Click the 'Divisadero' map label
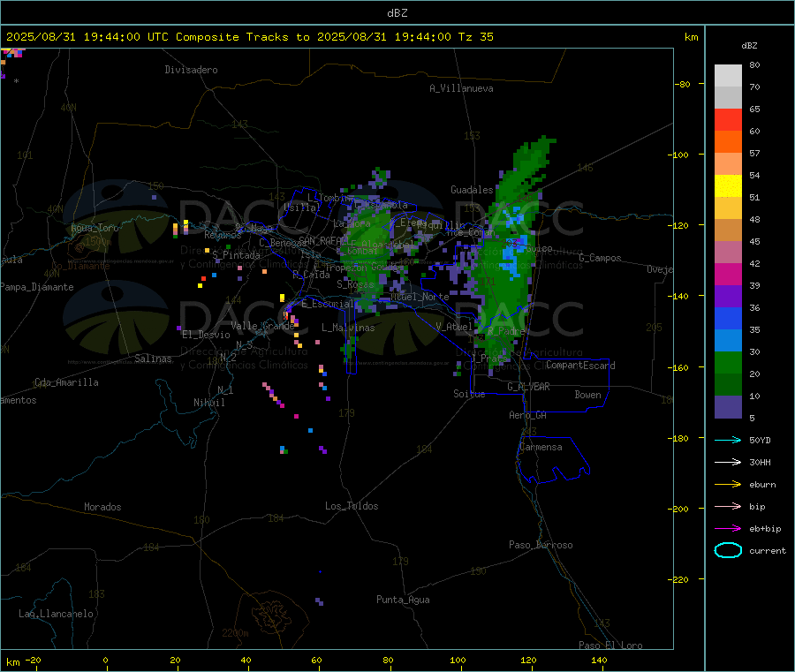Viewport: 795px width, 672px height. point(191,70)
